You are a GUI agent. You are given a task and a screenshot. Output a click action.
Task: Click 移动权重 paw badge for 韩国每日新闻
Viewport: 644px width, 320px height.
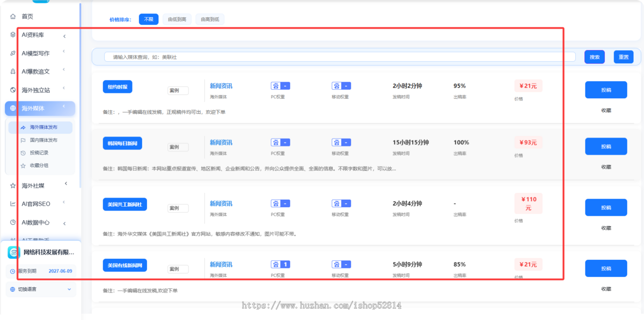coord(341,142)
